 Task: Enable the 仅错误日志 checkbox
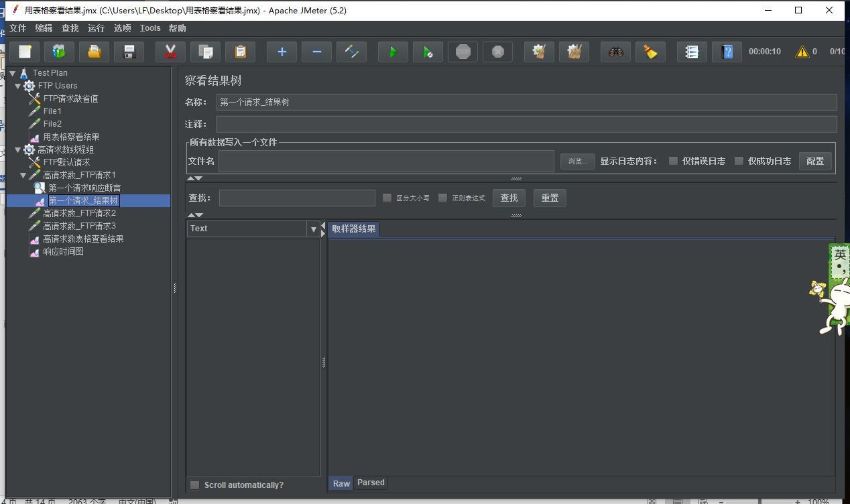coord(673,160)
